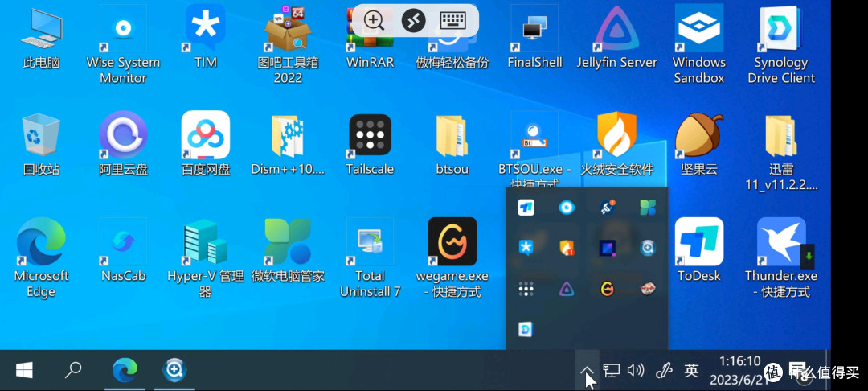Click Synology Drive icon in tray overflow
Viewport: 868px width, 391px height.
526,330
